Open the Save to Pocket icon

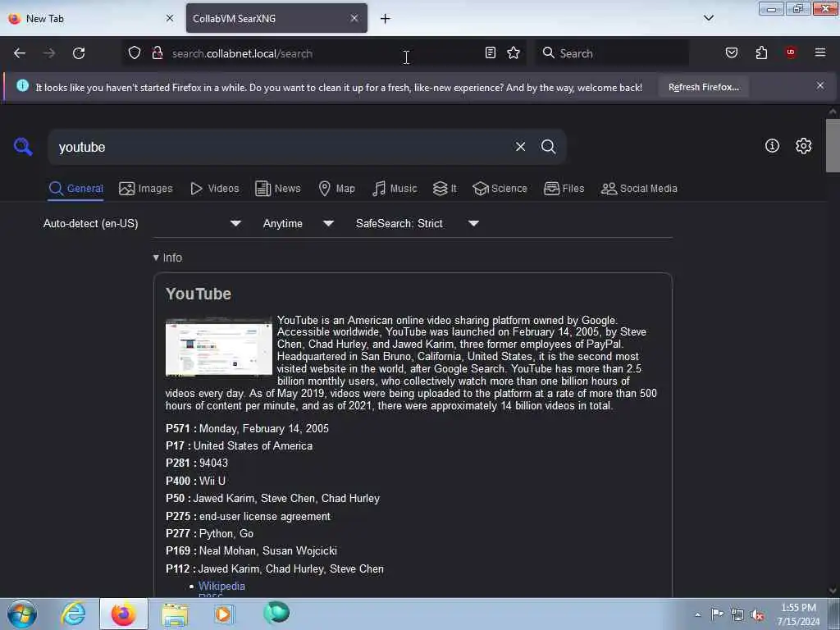point(731,52)
